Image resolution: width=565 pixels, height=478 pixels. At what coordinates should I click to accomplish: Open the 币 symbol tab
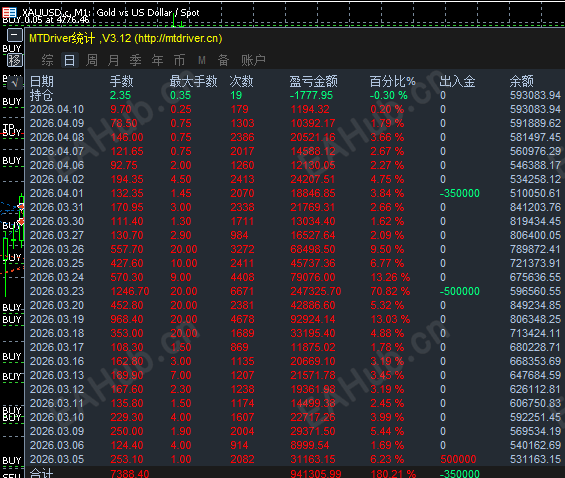click(x=179, y=60)
